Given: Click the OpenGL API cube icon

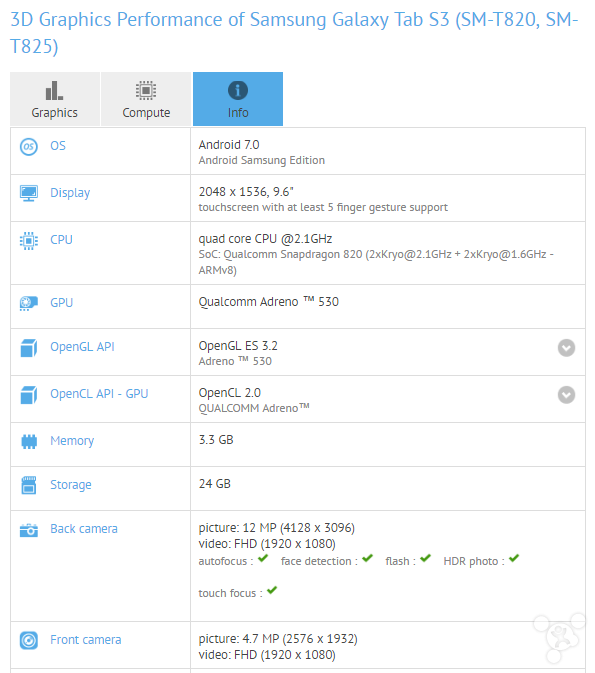Looking at the screenshot, I should [29, 348].
